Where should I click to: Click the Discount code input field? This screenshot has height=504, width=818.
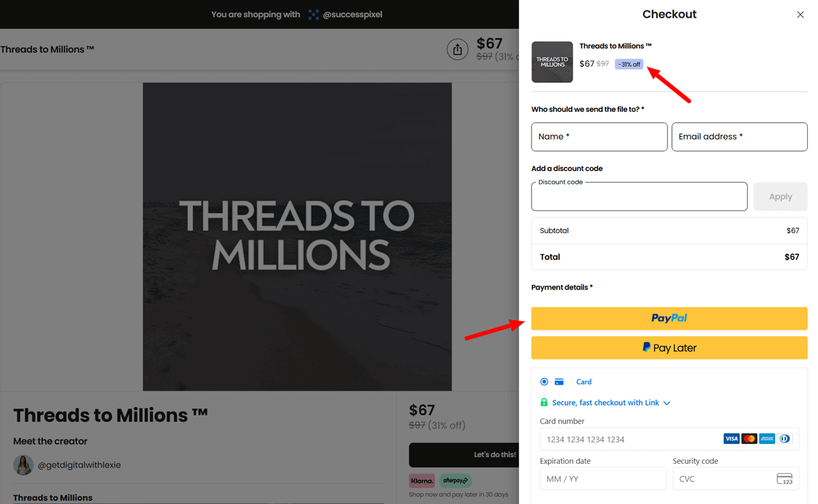point(639,197)
